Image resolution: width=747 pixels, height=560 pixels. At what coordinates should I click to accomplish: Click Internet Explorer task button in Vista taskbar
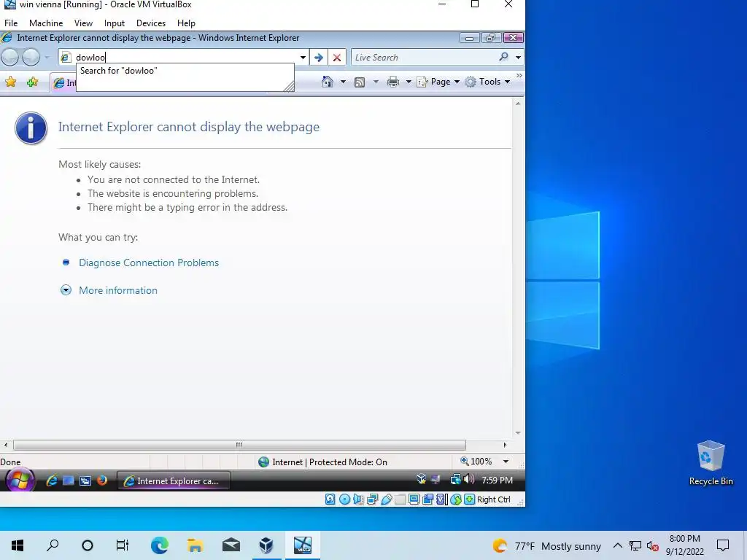pyautogui.click(x=174, y=481)
